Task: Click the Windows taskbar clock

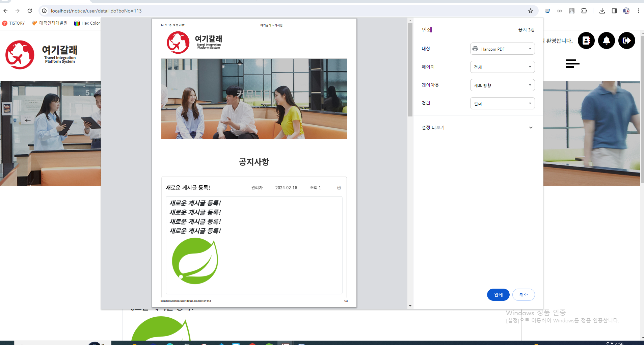Action: coord(615,343)
